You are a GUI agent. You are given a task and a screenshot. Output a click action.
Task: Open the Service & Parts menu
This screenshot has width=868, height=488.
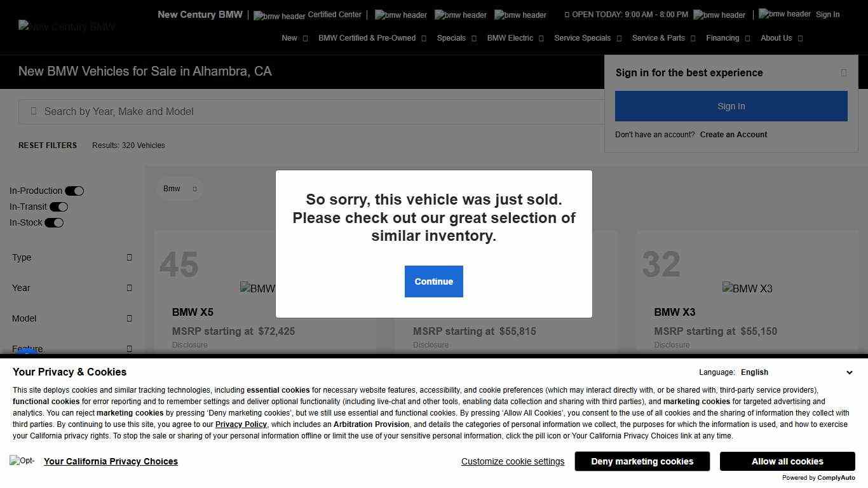pyautogui.click(x=663, y=38)
